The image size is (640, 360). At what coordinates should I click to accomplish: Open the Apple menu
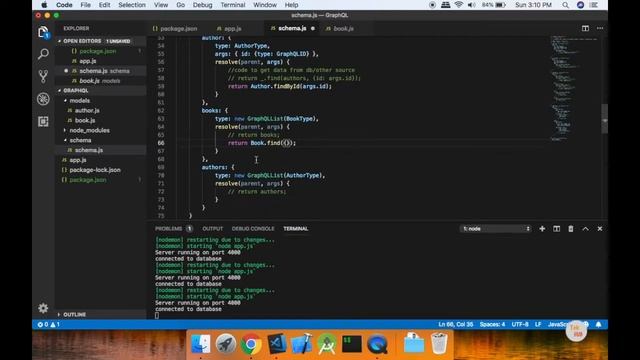(x=44, y=5)
